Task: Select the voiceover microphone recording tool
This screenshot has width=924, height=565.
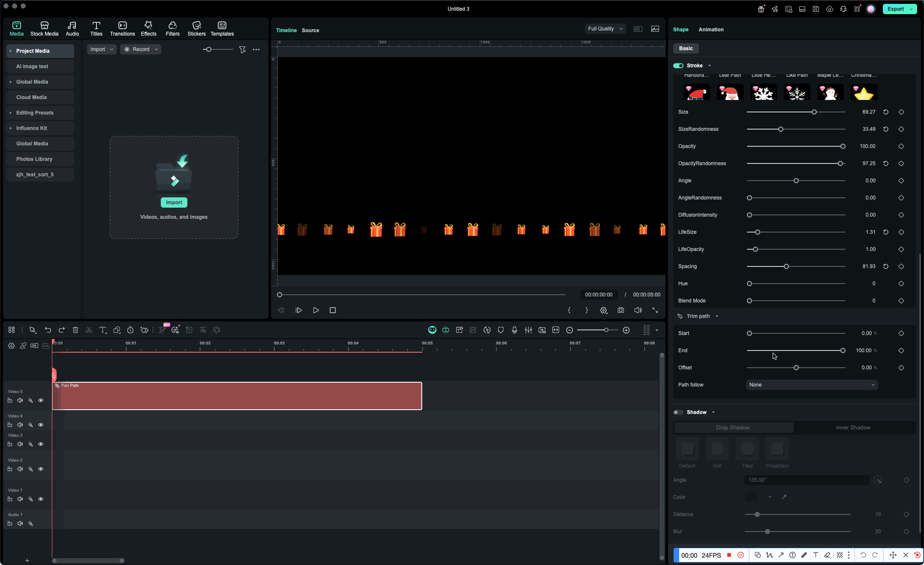Action: (515, 330)
